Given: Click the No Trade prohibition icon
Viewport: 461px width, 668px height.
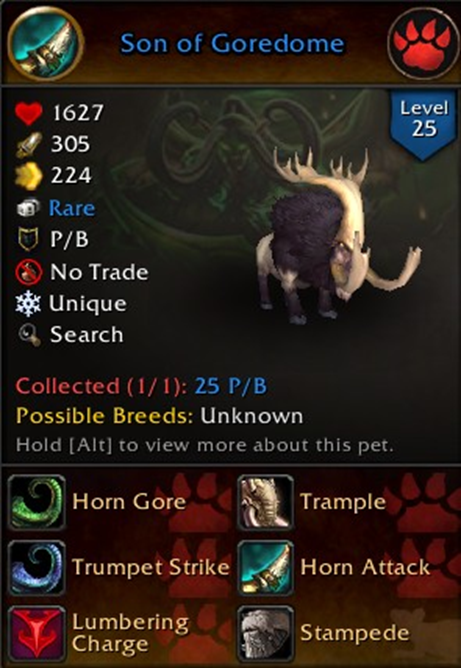Looking at the screenshot, I should (x=29, y=272).
